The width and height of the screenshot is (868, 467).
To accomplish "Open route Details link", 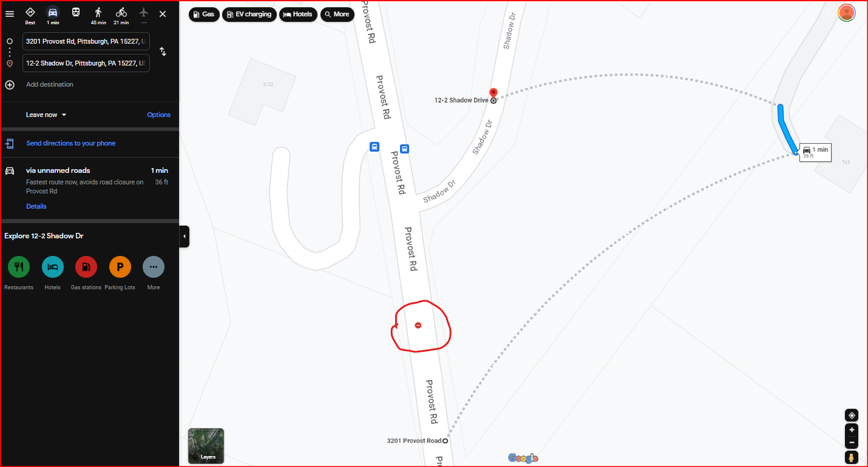I will click(x=36, y=206).
